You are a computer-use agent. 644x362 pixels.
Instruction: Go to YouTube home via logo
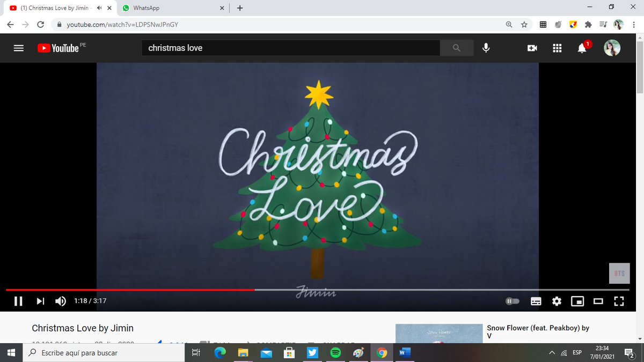pos(58,48)
